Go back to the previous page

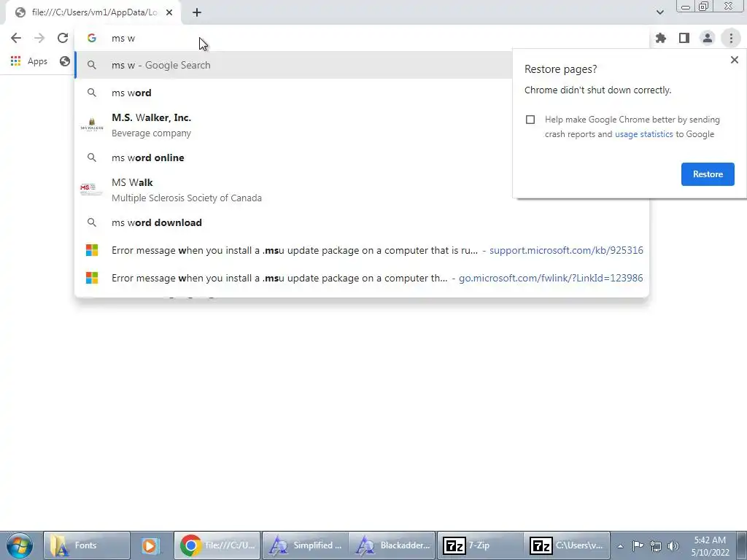[x=16, y=38]
